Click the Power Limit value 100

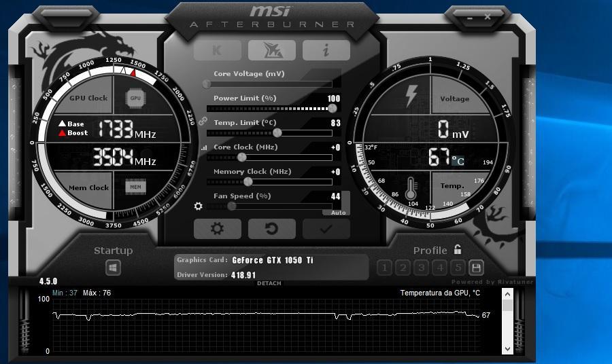click(334, 98)
